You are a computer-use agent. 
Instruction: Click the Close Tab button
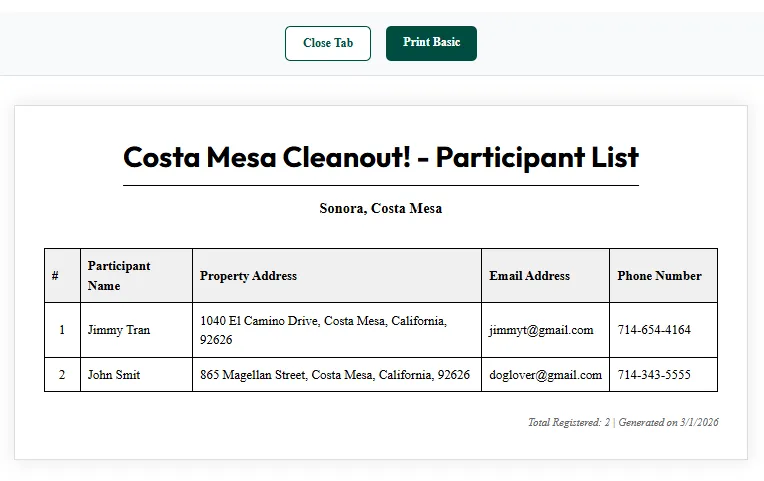point(328,43)
